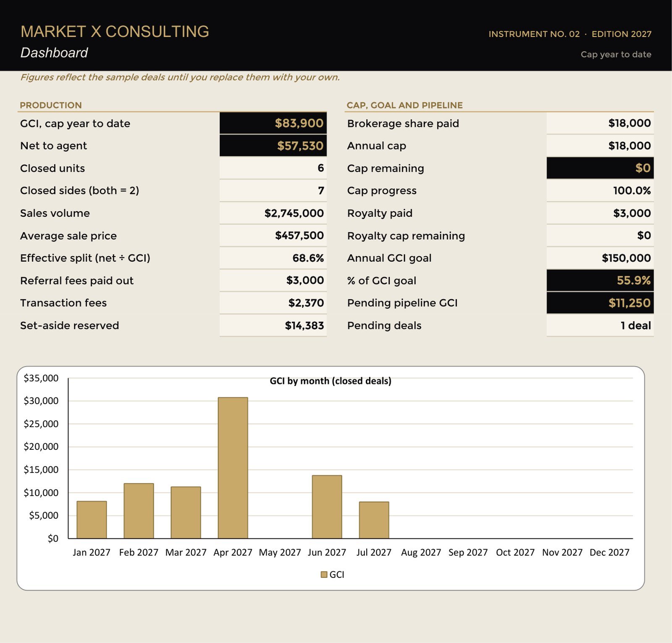Select the Annual GCI goal $150,000
Image resolution: width=672 pixels, height=643 pixels.
point(600,258)
